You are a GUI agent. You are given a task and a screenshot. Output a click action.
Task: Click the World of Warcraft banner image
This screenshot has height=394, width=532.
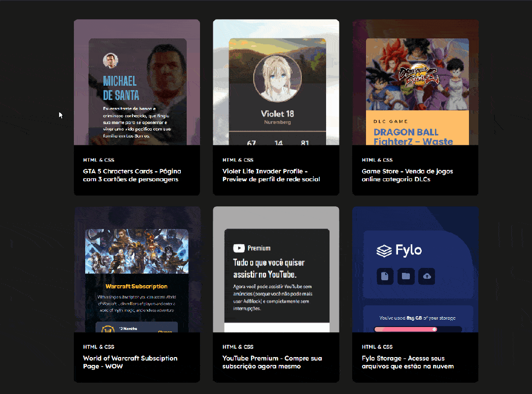coord(137,251)
